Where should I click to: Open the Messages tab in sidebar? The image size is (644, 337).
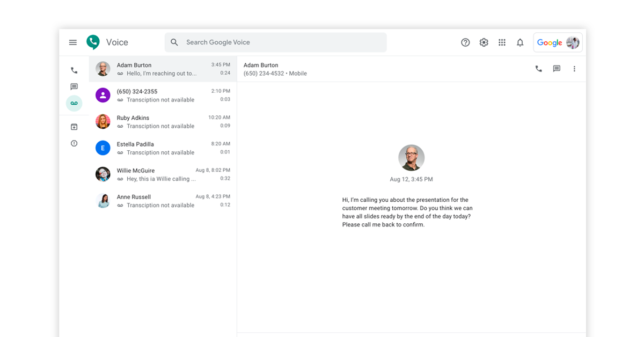pyautogui.click(x=74, y=86)
